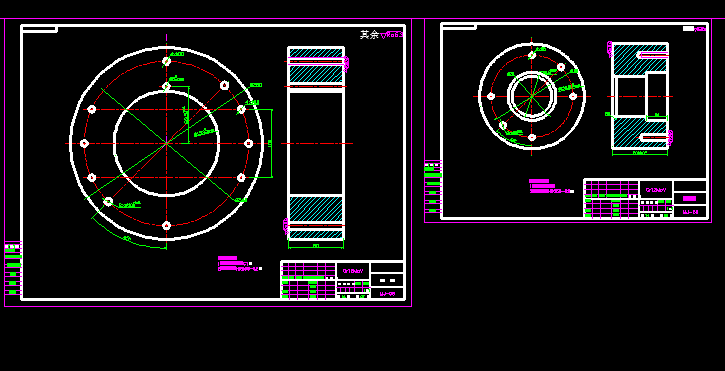Select Cr12MoV material text in right drawing title block

(x=656, y=190)
